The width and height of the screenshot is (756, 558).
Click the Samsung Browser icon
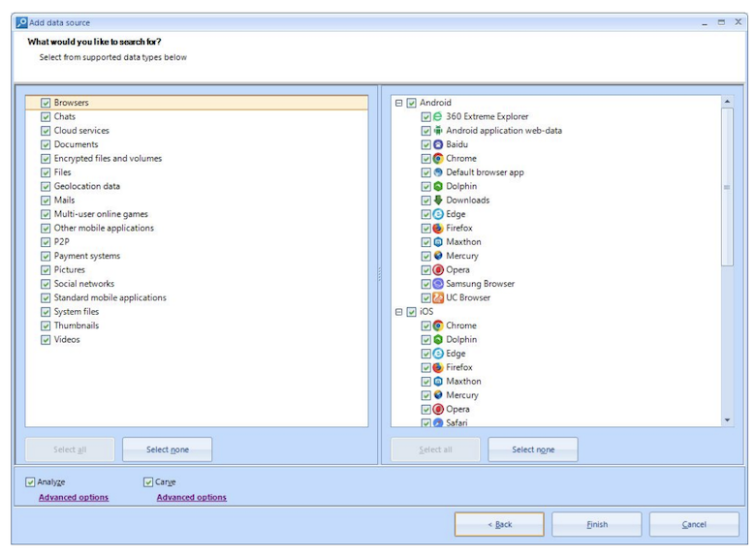(x=438, y=284)
